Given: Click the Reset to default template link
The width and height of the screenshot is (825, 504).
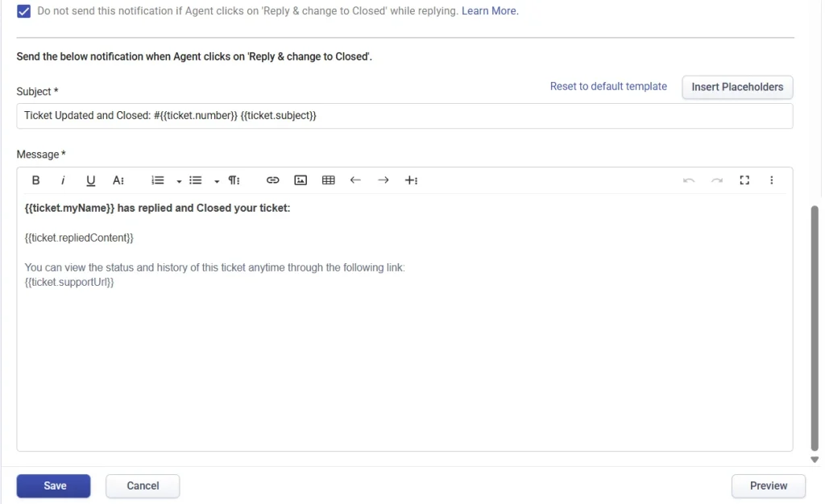Looking at the screenshot, I should coord(608,86).
